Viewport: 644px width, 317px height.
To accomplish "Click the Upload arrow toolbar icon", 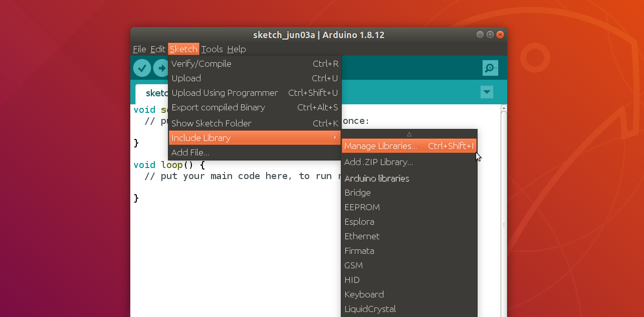I will 161,68.
